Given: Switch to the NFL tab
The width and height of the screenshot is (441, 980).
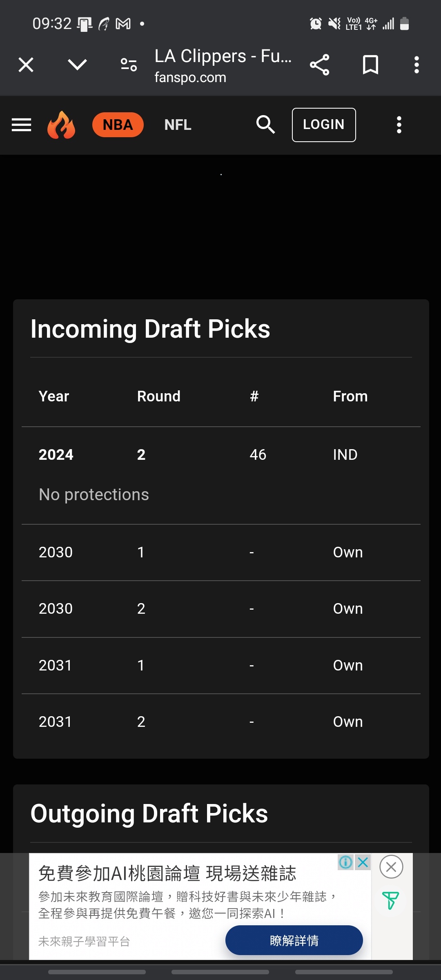Looking at the screenshot, I should click(x=178, y=125).
